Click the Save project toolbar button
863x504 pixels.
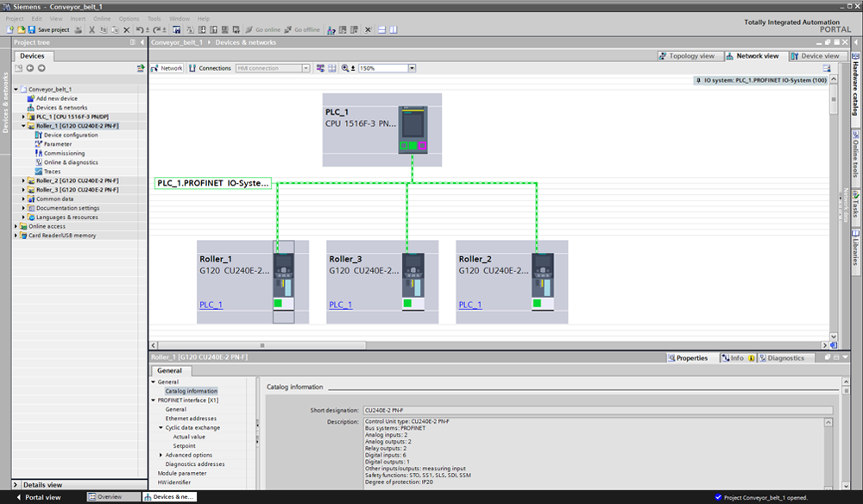pyautogui.click(x=48, y=29)
